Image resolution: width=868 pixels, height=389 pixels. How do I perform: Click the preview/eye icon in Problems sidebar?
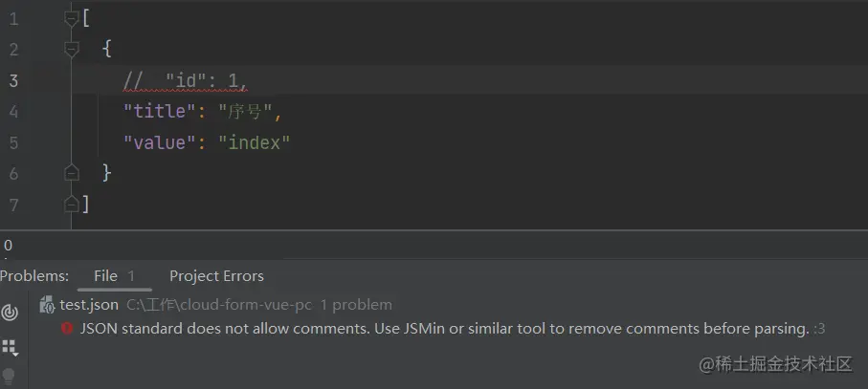10,313
